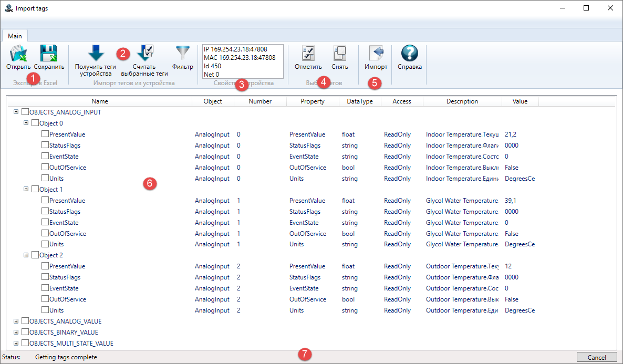Open the Фильтр funnel icon
Image resolution: width=623 pixels, height=364 pixels.
click(x=183, y=53)
